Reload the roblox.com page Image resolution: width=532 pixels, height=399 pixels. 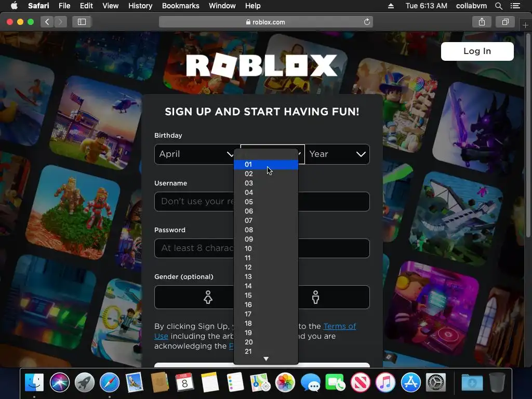coord(367,22)
